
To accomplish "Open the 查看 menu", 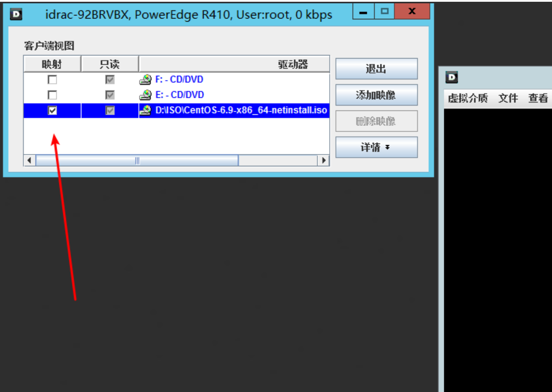I will [x=538, y=98].
